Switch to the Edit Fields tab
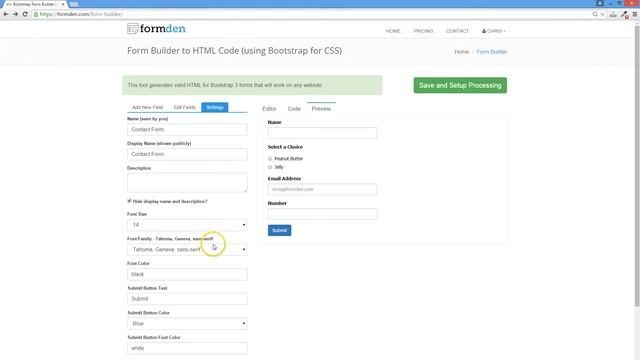This screenshot has height=360, width=640. 184,107
